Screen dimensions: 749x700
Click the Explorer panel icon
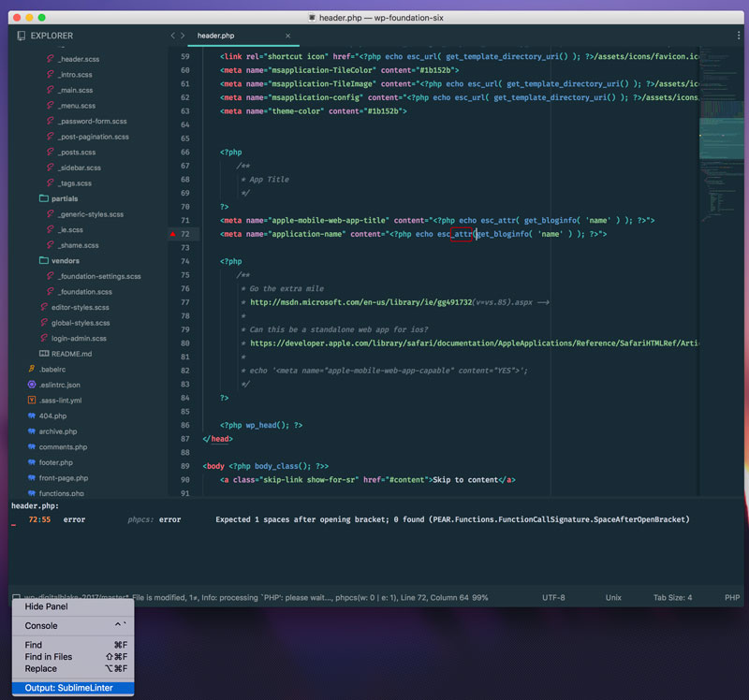point(20,35)
